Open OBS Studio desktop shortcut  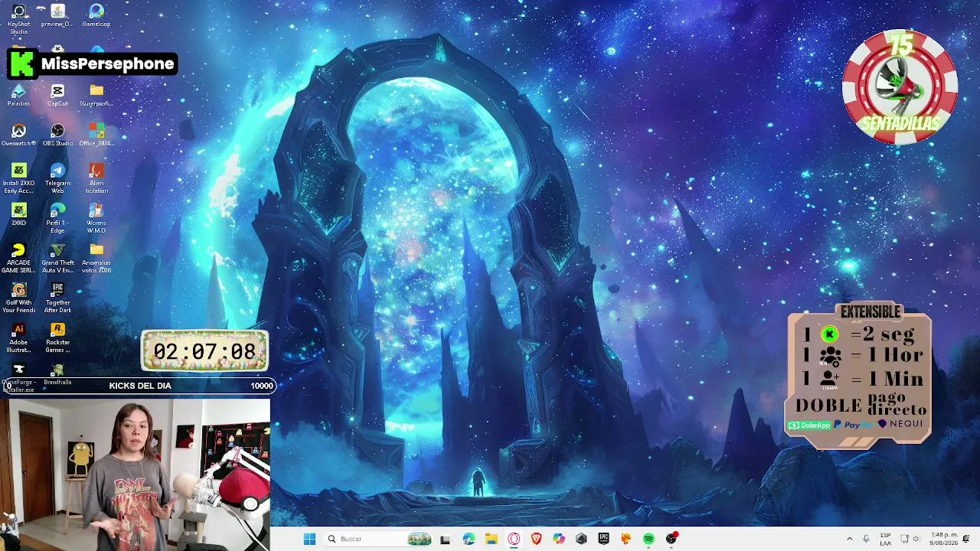click(x=57, y=135)
